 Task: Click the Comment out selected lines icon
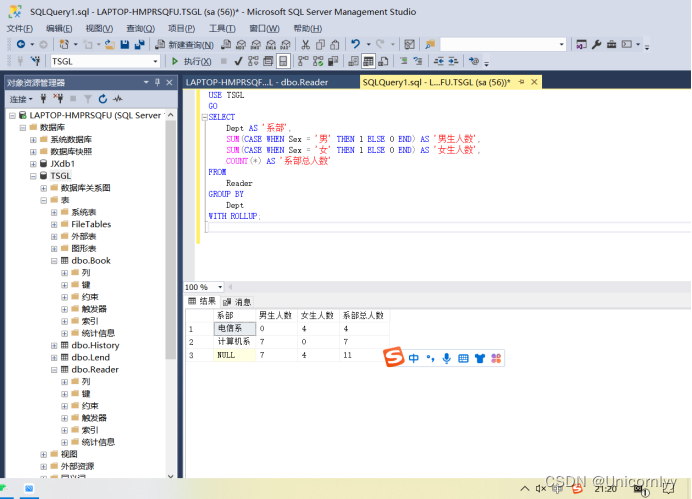(x=403, y=61)
